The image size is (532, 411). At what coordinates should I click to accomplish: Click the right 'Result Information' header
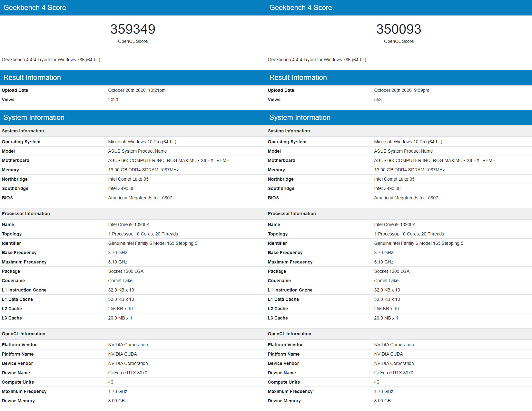click(x=298, y=78)
